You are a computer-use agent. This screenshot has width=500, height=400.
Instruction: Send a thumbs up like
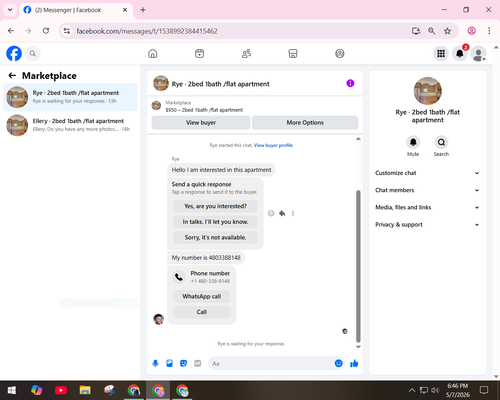(x=354, y=363)
